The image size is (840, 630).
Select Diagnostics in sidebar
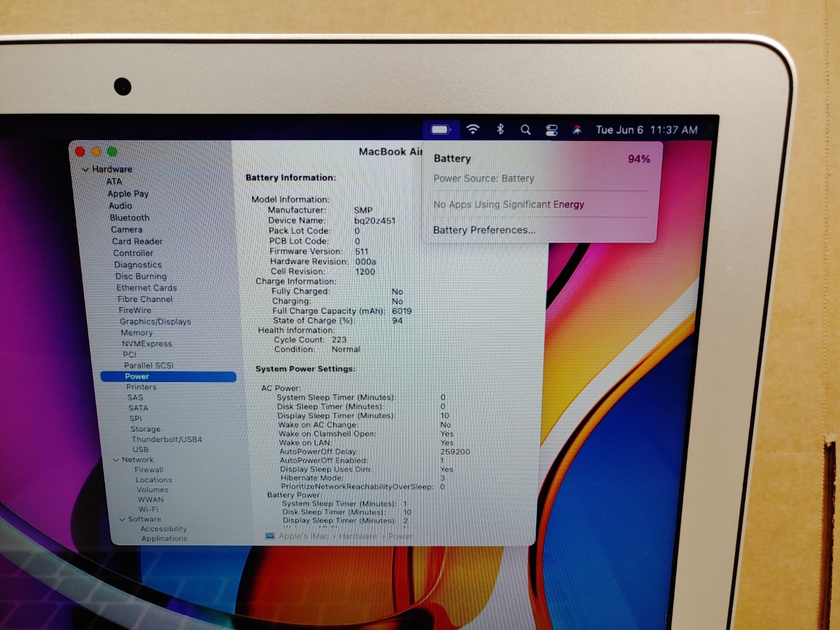tap(138, 265)
